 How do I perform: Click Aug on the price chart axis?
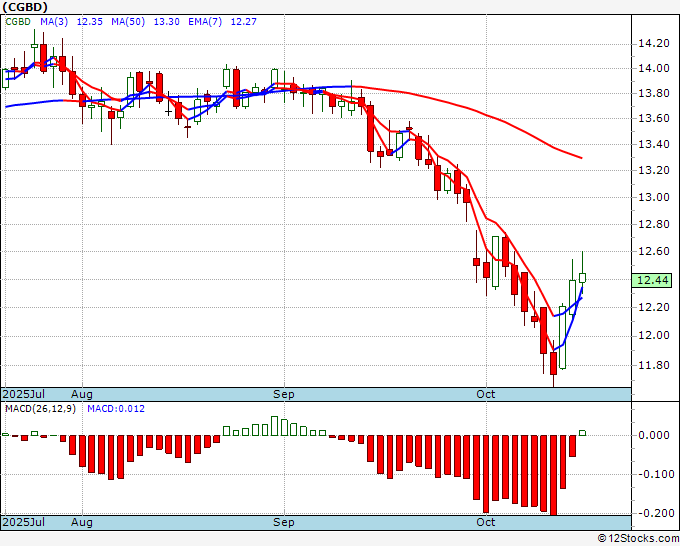(x=82, y=394)
